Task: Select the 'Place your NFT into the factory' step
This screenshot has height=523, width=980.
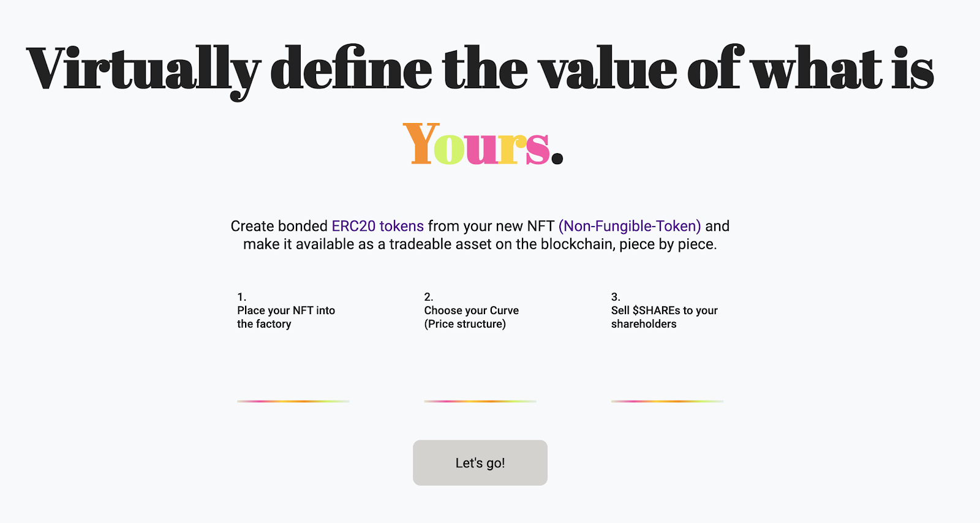Action: [286, 317]
